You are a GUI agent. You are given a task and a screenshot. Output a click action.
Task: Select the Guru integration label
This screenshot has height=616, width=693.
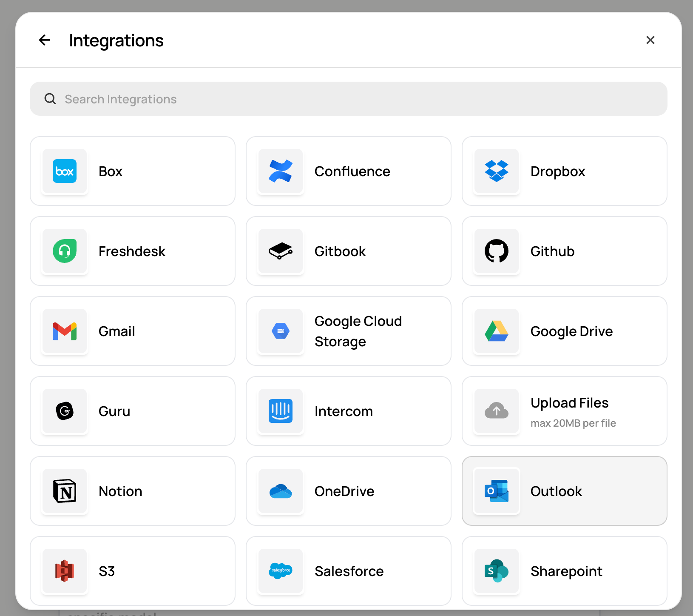tap(114, 411)
